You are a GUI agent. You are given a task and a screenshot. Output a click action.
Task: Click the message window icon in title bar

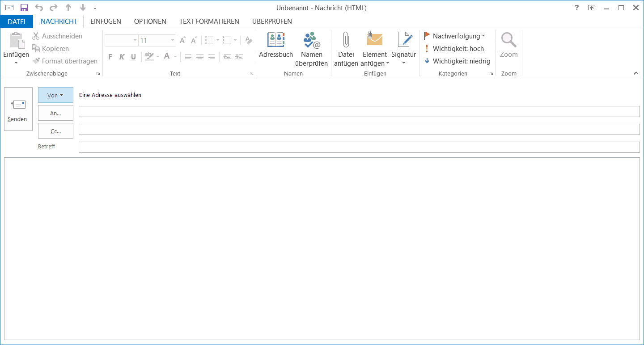[x=9, y=8]
